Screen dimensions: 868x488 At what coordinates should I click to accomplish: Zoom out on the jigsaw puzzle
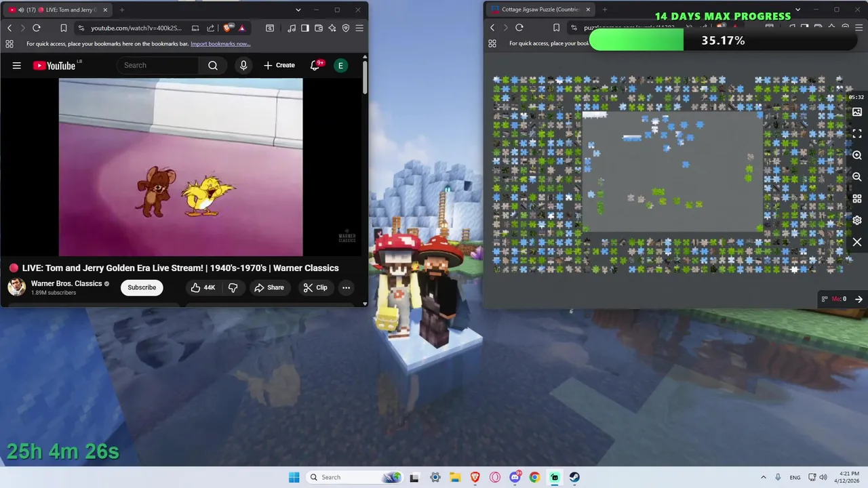pyautogui.click(x=857, y=177)
